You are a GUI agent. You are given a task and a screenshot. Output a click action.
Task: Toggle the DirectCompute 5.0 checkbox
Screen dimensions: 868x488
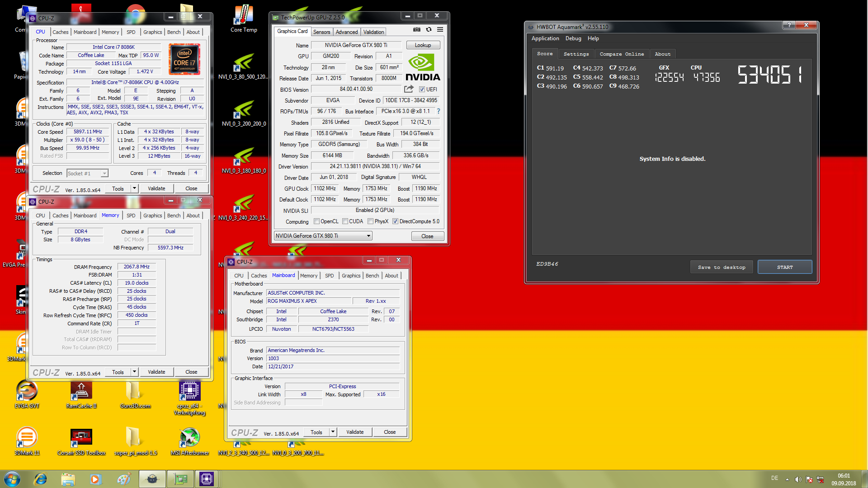(x=395, y=221)
